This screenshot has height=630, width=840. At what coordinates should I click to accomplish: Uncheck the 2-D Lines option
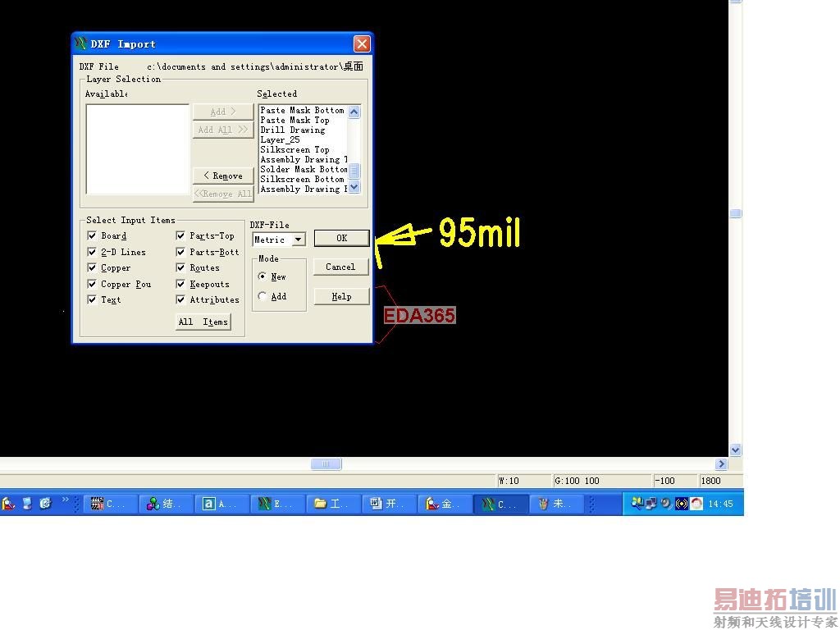(x=92, y=252)
